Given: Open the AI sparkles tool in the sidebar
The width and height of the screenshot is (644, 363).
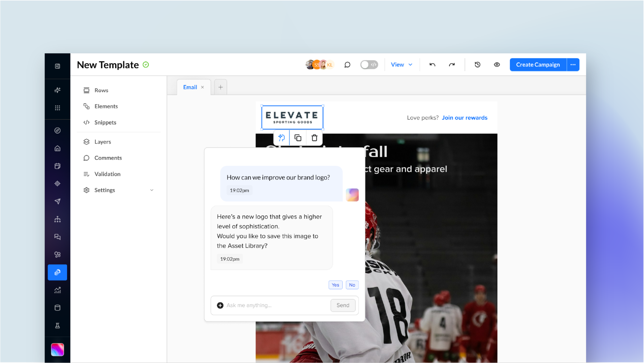Looking at the screenshot, I should pyautogui.click(x=57, y=90).
